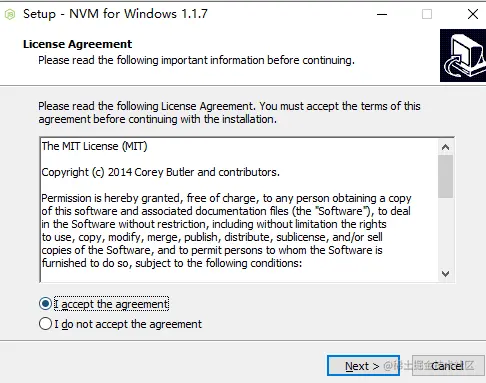
Task: Click the license scrollbar up arrow
Action: (x=445, y=147)
